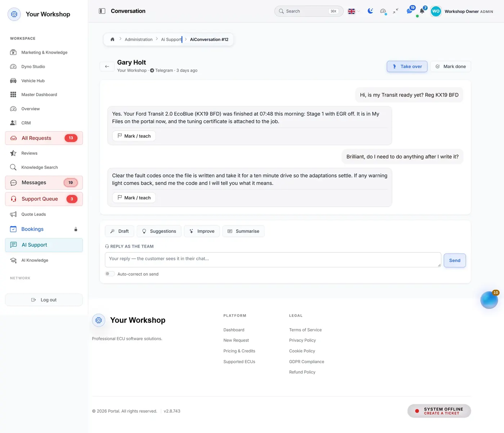504x433 pixels.
Task: Open the floating blue chat bubble
Action: tap(489, 300)
